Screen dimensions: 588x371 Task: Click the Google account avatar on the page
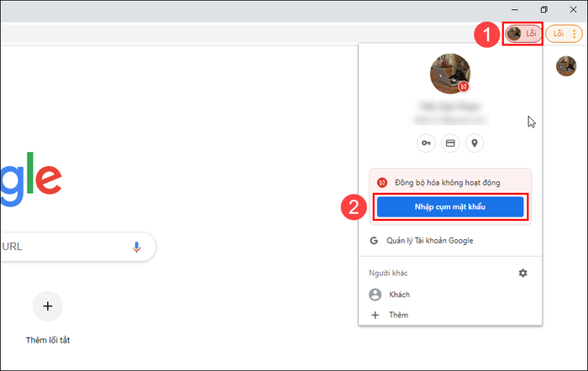pos(566,66)
